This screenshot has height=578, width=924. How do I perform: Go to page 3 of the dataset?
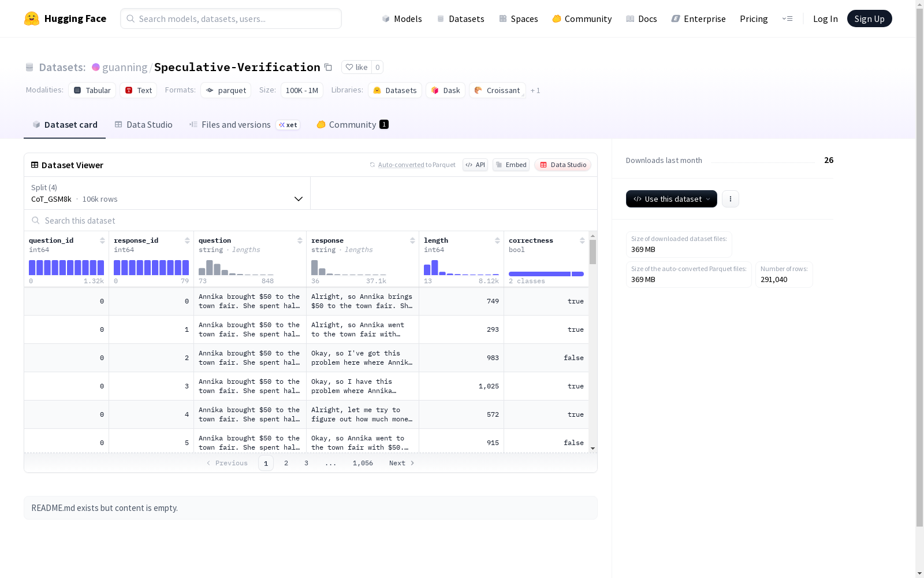tap(306, 463)
